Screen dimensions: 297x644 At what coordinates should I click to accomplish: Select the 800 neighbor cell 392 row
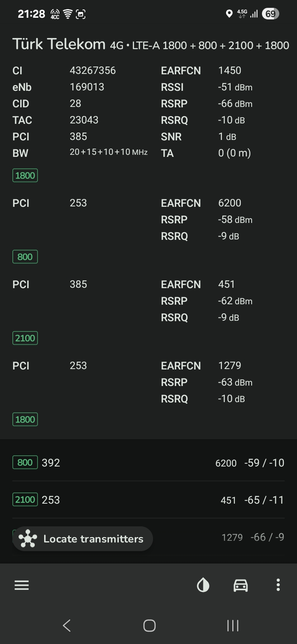tap(148, 463)
